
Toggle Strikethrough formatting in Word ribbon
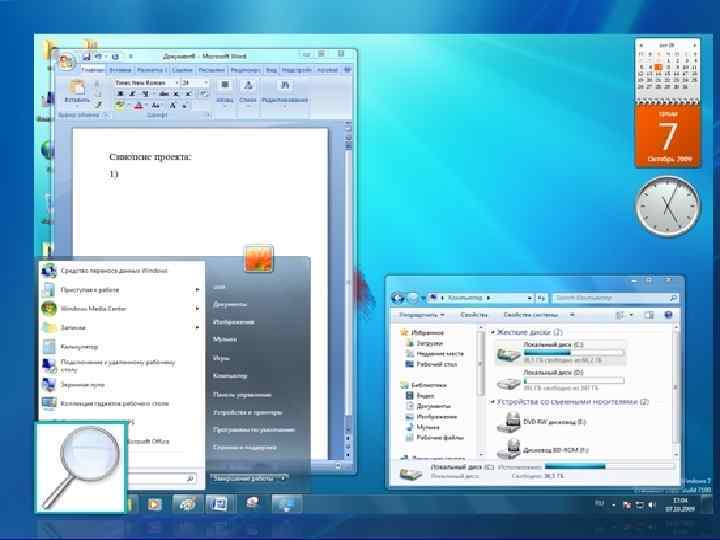pos(163,94)
